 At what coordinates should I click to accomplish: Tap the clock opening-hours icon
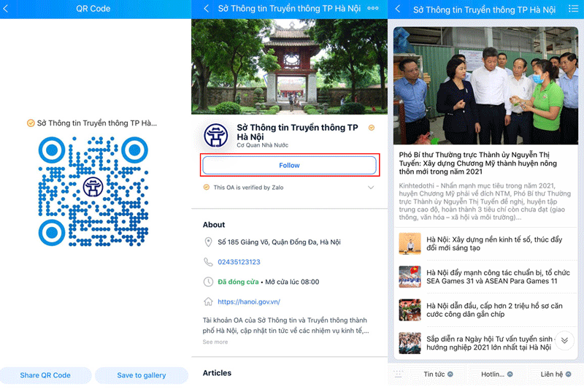(x=208, y=282)
